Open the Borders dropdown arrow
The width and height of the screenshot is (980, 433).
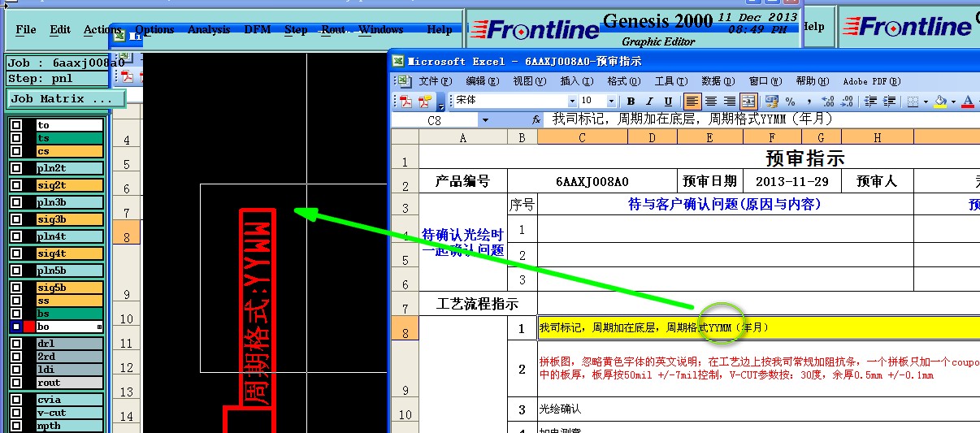click(x=925, y=102)
